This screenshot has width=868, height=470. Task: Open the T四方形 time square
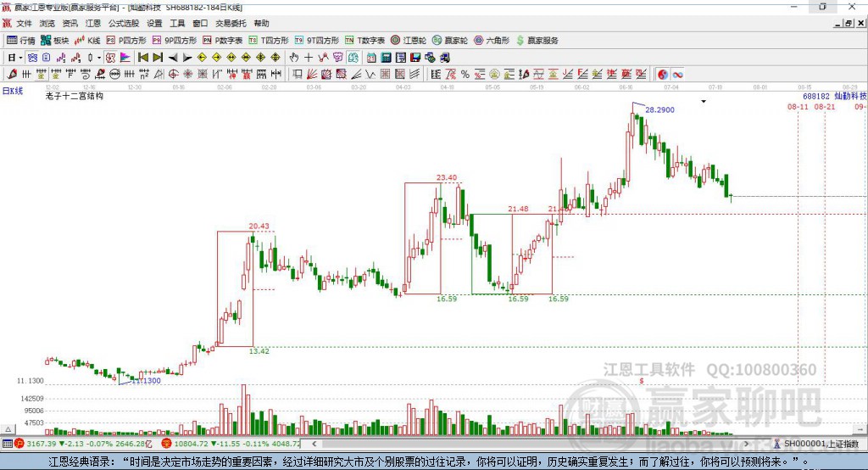point(269,41)
